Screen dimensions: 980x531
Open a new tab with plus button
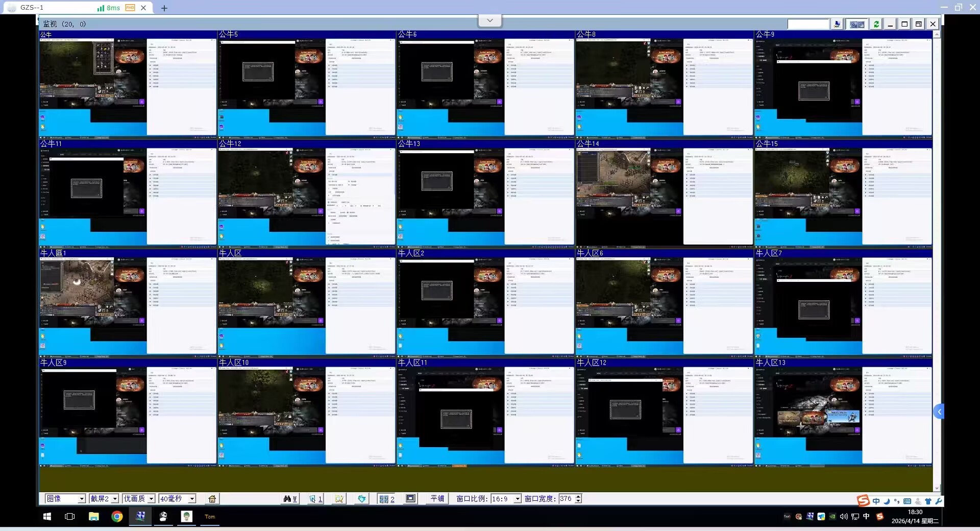(x=164, y=8)
